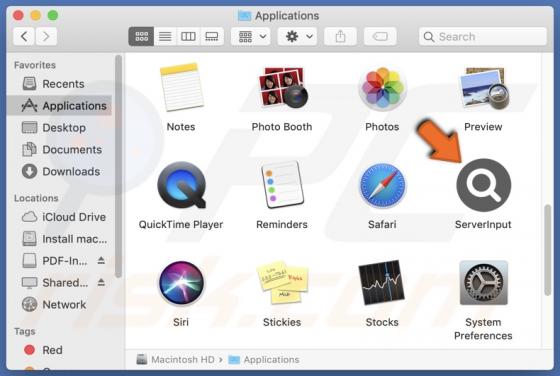Viewport: 560px width, 376px height.
Task: Open the Action gear dropdown menu
Action: (x=298, y=36)
